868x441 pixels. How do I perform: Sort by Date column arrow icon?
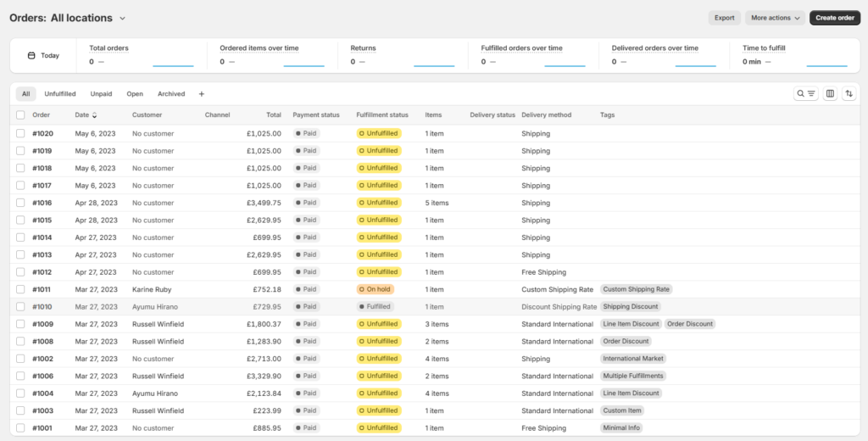[x=94, y=115]
